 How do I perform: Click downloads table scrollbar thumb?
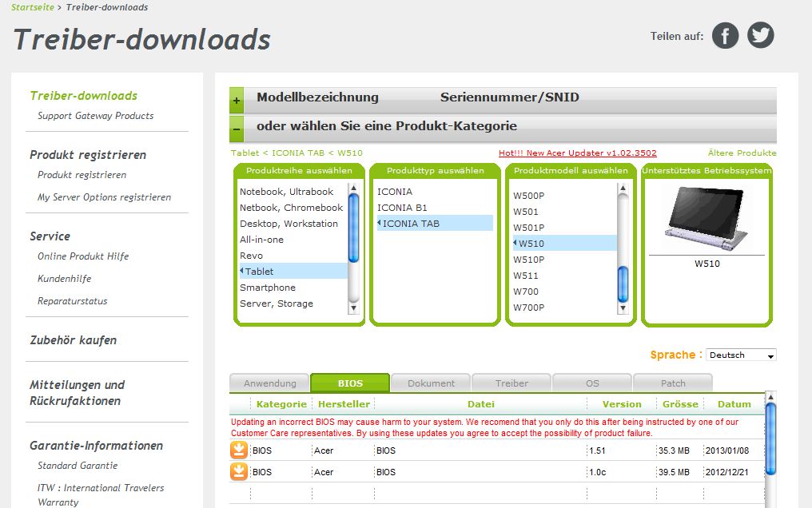770,439
